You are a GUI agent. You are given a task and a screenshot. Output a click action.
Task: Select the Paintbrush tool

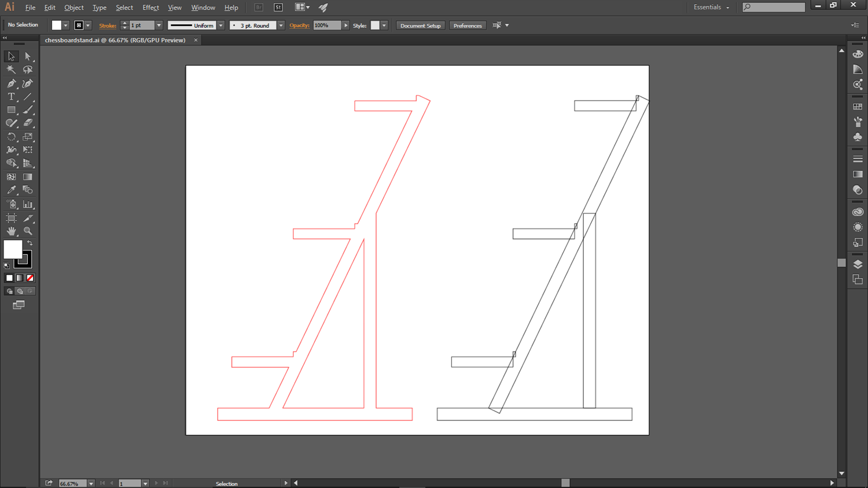(27, 110)
